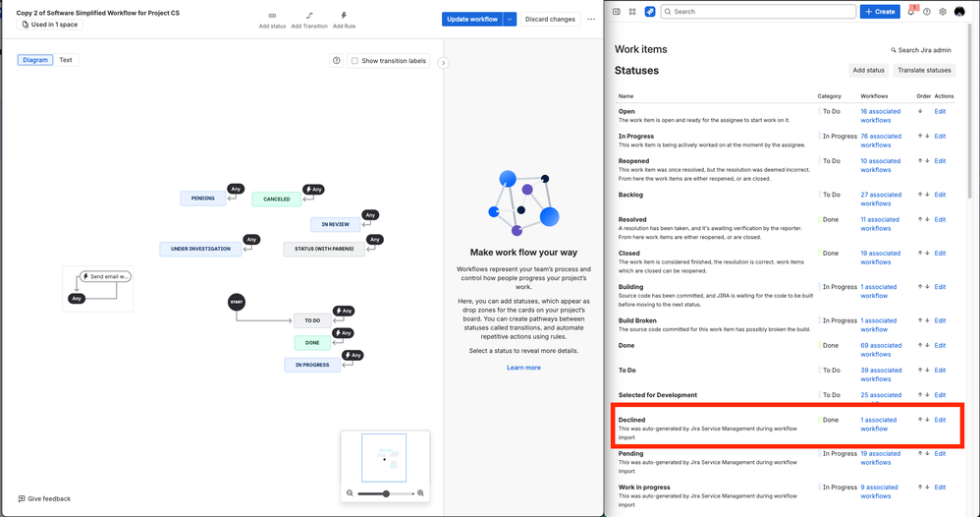Select the Any badge beside PENDING status
Image resolution: width=980 pixels, height=517 pixels.
(236, 189)
